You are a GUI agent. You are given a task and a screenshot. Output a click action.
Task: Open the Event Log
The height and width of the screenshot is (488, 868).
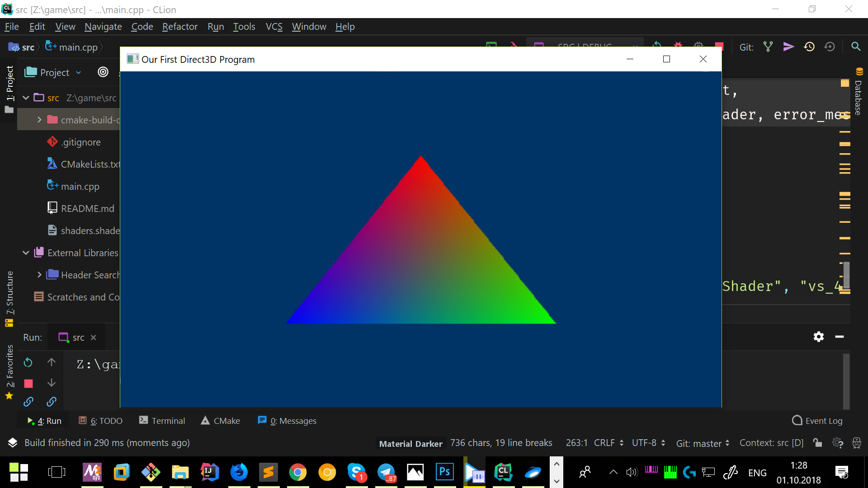point(817,421)
